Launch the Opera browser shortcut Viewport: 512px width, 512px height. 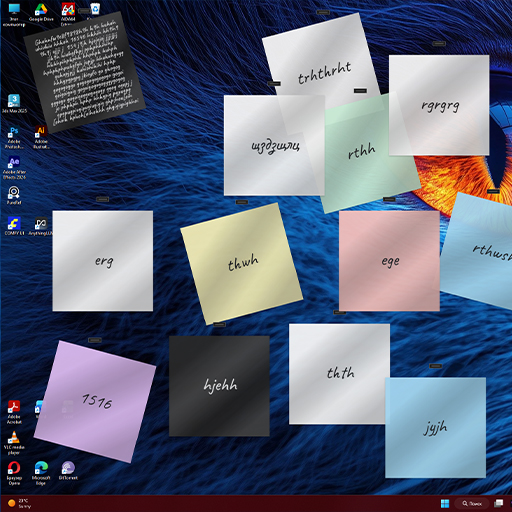pos(14,473)
